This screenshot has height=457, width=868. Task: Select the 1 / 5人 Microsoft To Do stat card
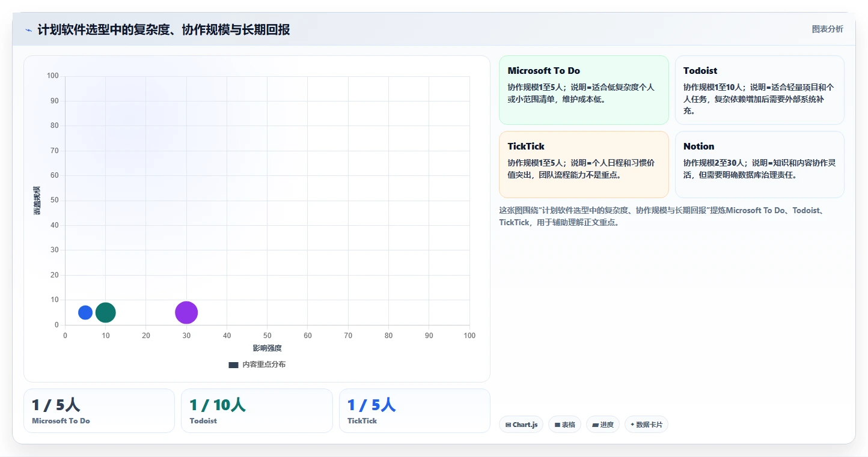click(99, 411)
